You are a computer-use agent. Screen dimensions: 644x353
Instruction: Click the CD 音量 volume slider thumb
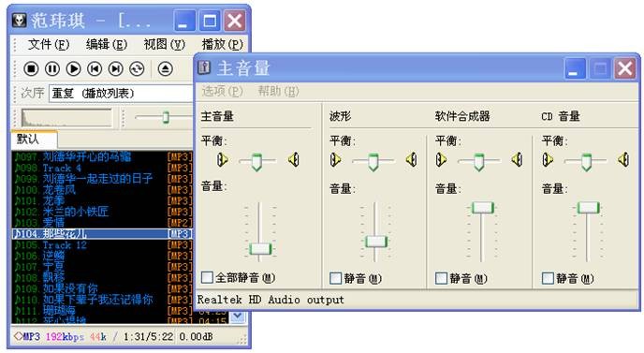tap(588, 208)
